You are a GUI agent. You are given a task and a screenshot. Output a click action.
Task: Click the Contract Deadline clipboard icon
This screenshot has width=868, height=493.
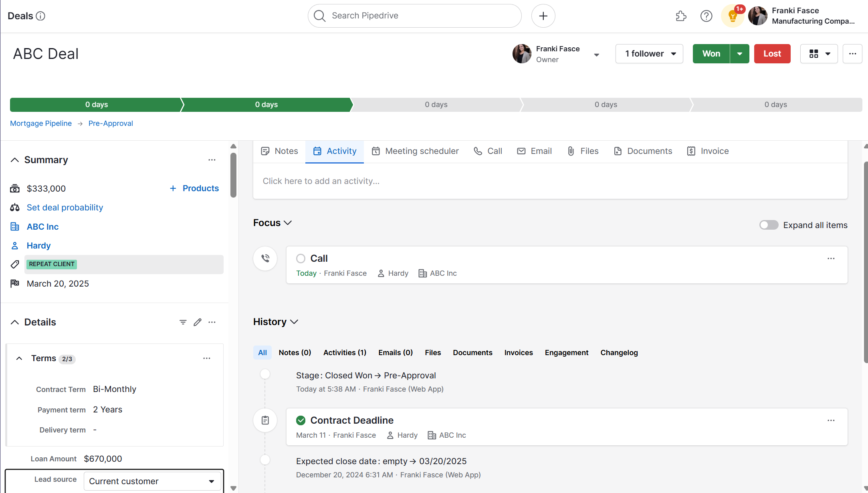tap(265, 420)
